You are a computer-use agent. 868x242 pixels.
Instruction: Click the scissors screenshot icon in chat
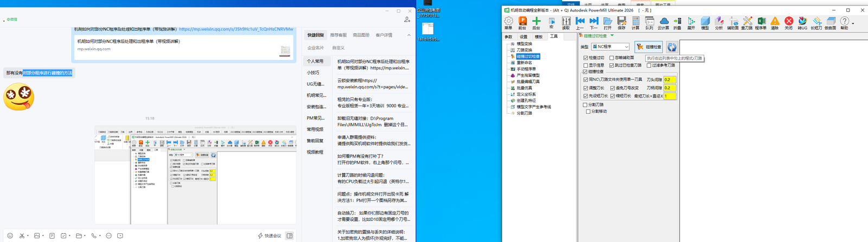click(x=22, y=236)
